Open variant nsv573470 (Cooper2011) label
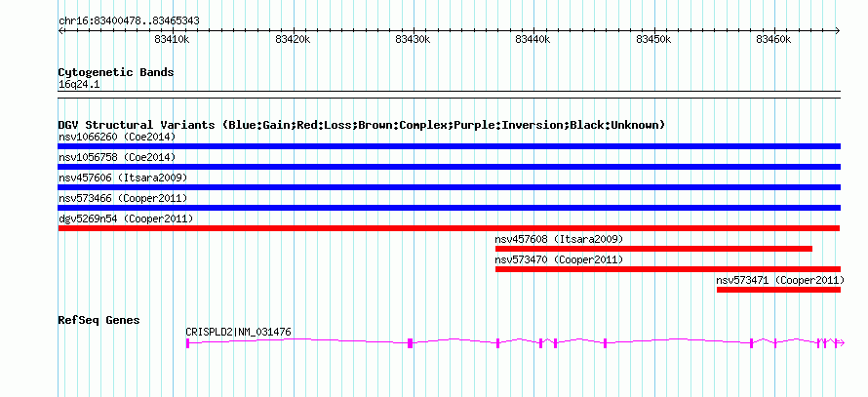Viewport: 868px width, 397px height. point(559,259)
